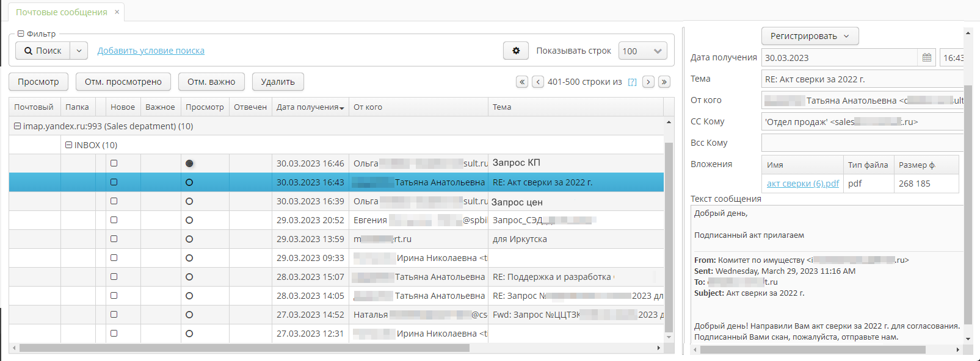The width and height of the screenshot is (980, 361).
Task: Click the Тема subject input field
Action: tap(861, 79)
